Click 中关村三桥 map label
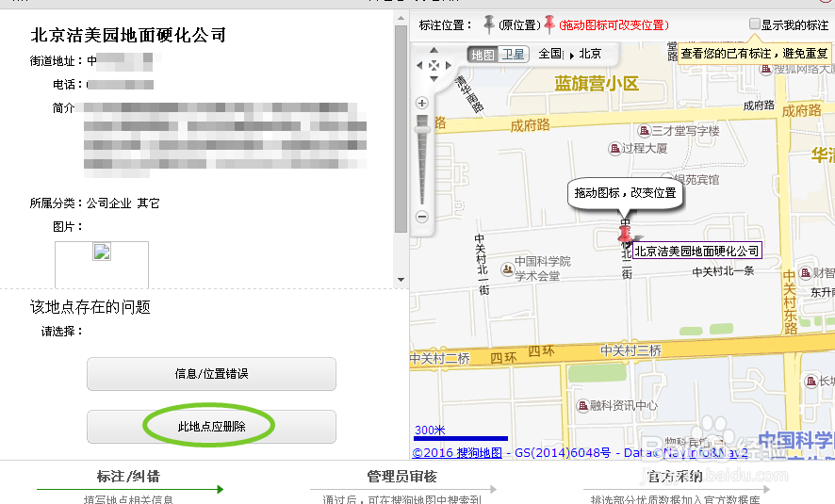Viewport: 835px width, 504px height. pyautogui.click(x=631, y=350)
